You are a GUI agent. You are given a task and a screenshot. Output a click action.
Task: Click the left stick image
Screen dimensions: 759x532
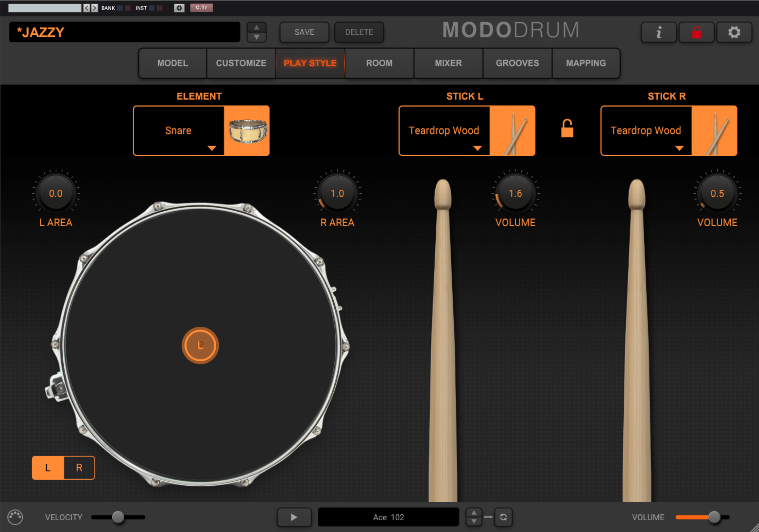coord(443,340)
